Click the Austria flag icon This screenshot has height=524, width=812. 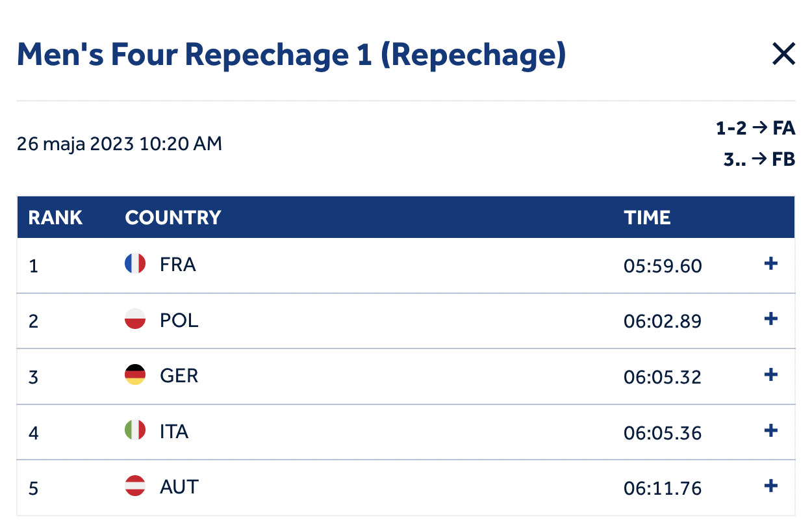[135, 486]
